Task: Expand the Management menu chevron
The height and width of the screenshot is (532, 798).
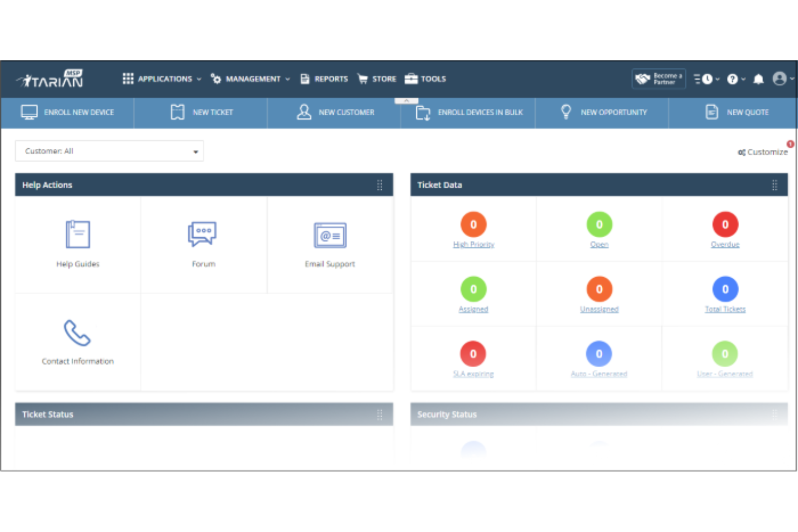Action: coord(288,79)
